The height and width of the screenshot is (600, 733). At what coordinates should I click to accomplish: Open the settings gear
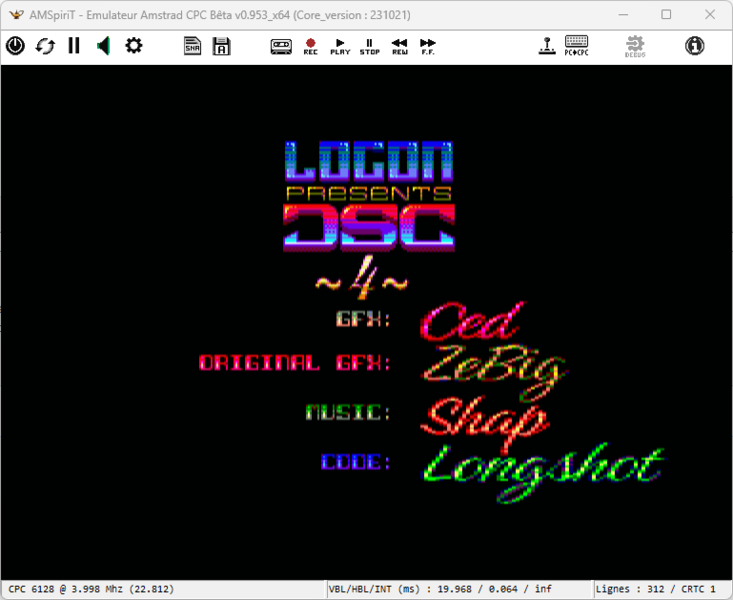tap(133, 46)
